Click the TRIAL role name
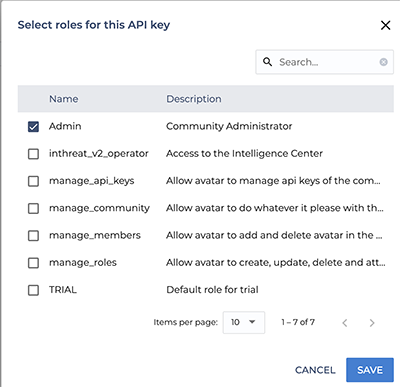 [63, 290]
